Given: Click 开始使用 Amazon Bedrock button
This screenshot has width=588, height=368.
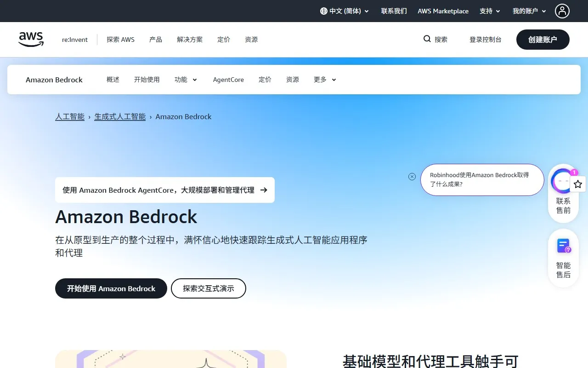Looking at the screenshot, I should tap(111, 288).
